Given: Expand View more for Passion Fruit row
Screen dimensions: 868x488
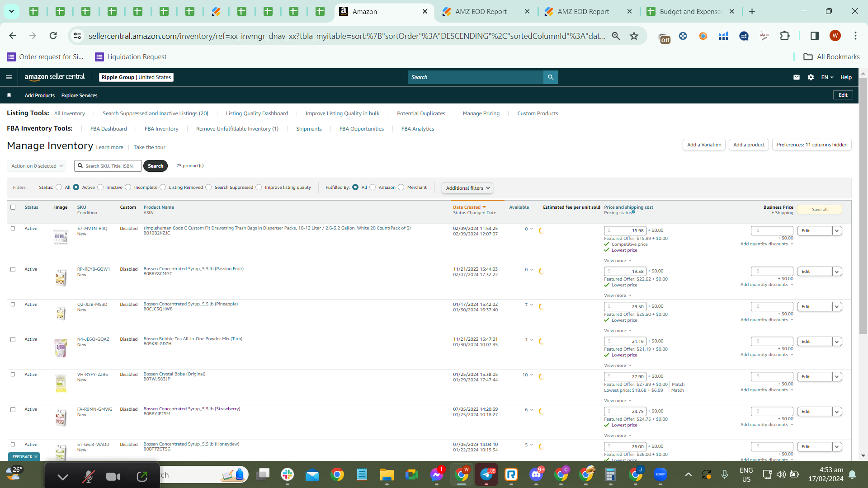Looking at the screenshot, I should click(x=618, y=296).
